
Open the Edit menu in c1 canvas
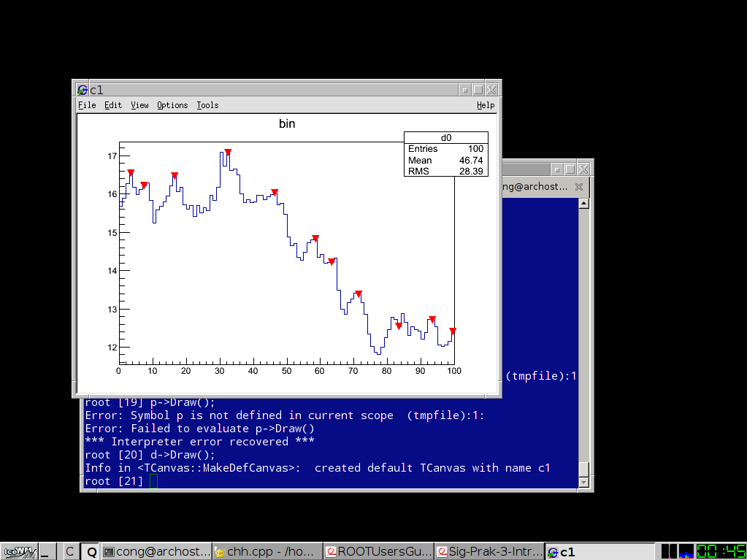click(113, 105)
